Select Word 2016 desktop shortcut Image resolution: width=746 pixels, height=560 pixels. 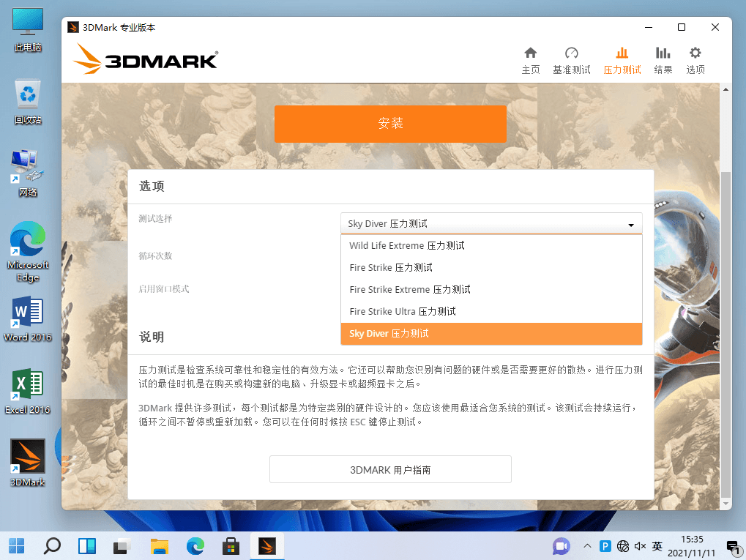[28, 318]
